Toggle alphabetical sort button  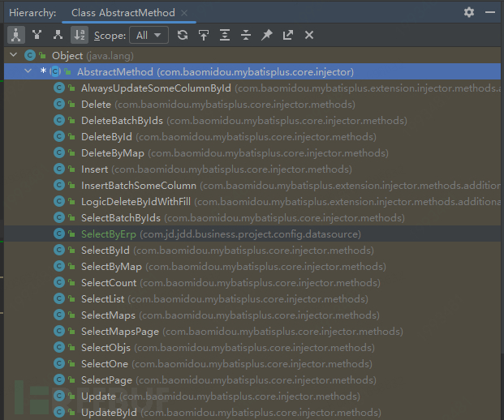(79, 35)
